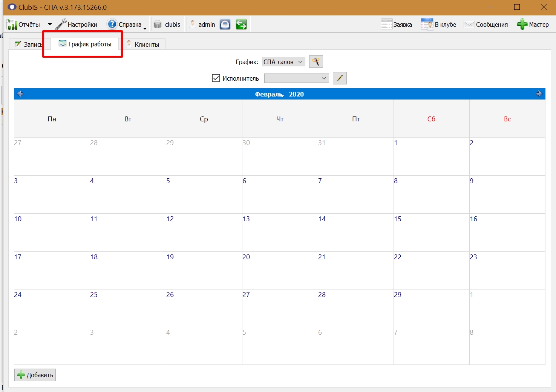Viewport: 556px width, 392px height.
Task: Select February 21 calendar cell
Action: coord(356,271)
